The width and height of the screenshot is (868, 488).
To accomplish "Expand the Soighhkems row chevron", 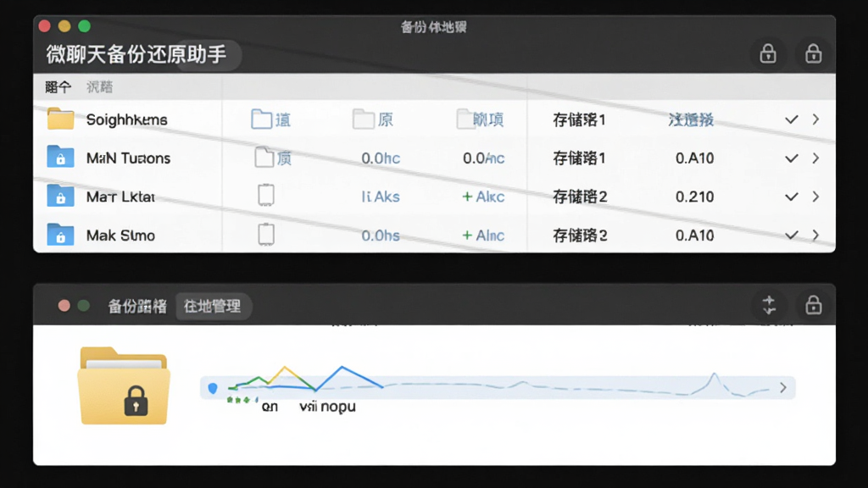I will coord(816,119).
